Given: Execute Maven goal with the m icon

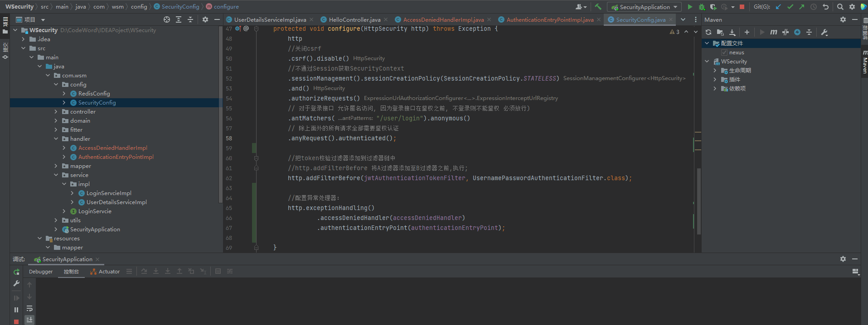Looking at the screenshot, I should pos(774,32).
